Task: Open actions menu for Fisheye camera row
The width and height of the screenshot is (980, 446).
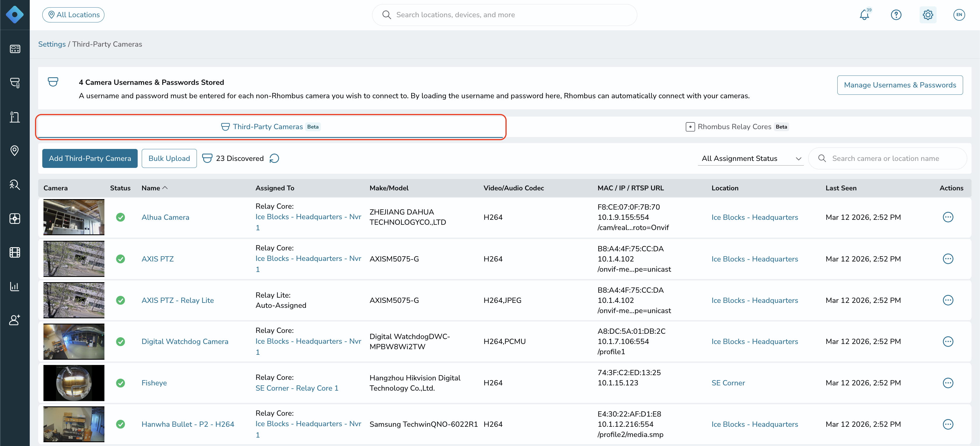Action: coord(948,383)
